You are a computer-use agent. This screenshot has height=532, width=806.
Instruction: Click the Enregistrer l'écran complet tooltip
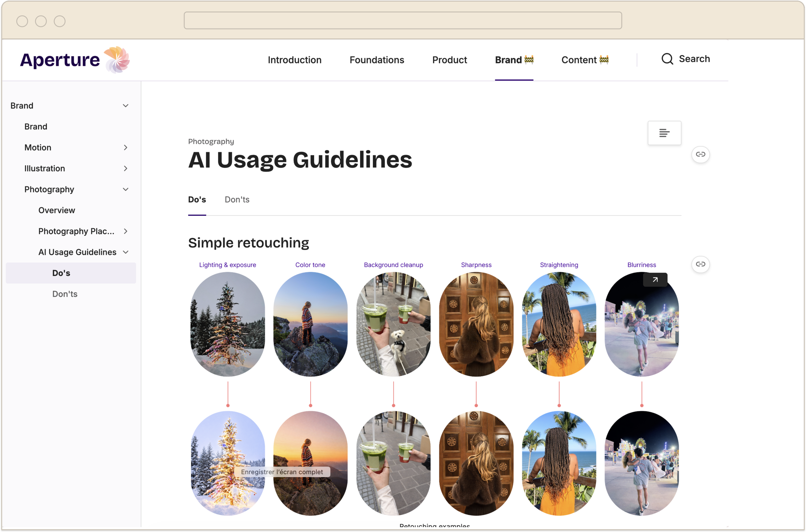pyautogui.click(x=282, y=472)
